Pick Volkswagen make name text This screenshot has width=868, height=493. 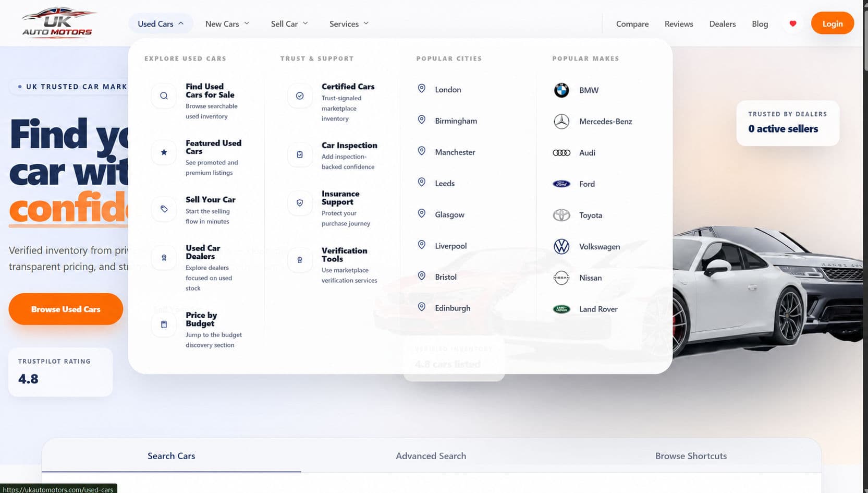(600, 247)
